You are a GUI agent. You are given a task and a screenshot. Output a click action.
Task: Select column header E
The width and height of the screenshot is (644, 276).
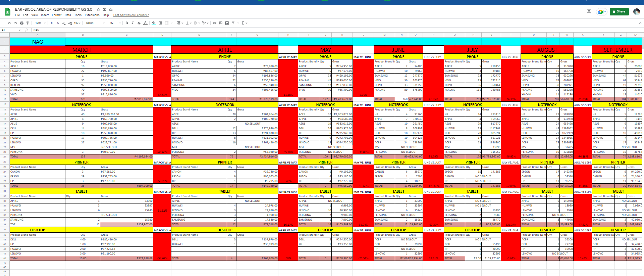click(199, 35)
